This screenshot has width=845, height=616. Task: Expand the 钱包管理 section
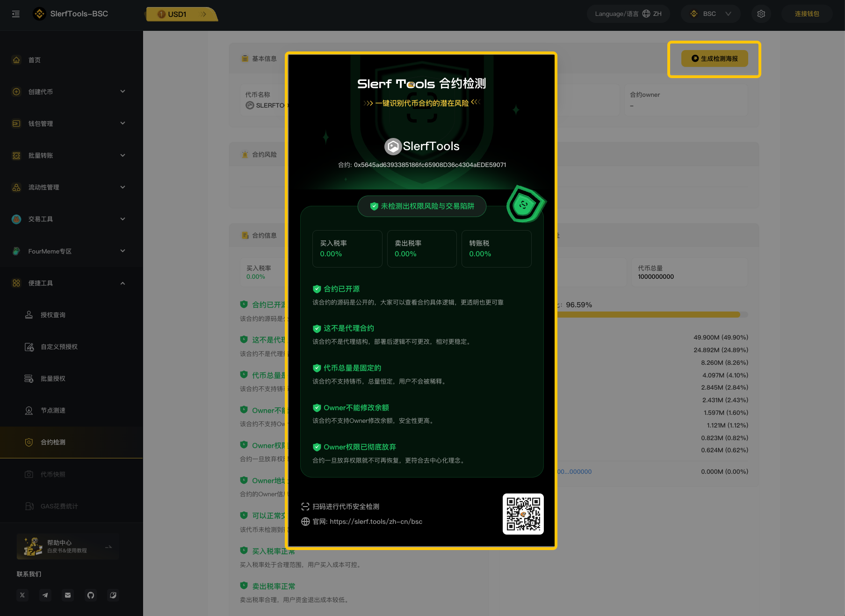tap(70, 123)
